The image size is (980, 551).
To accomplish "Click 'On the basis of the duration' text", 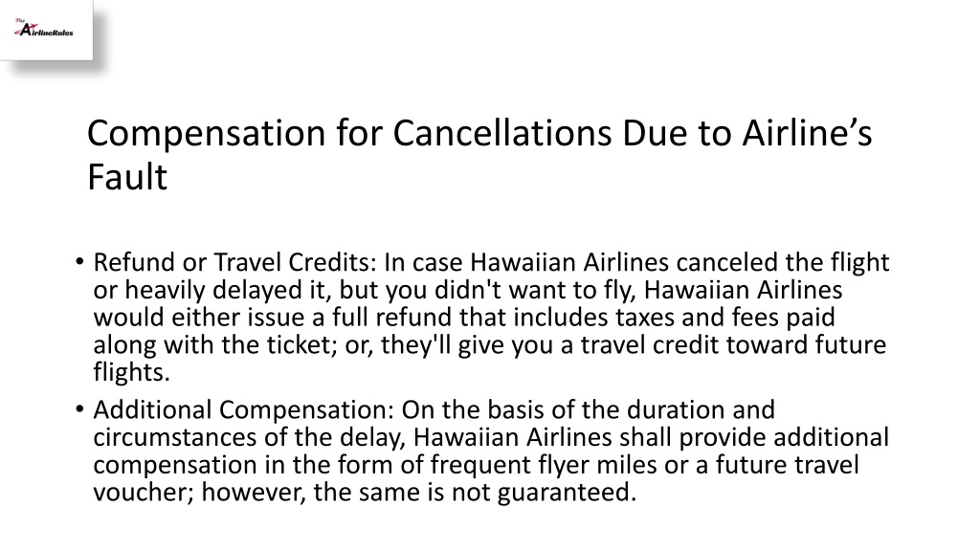I will [588, 410].
